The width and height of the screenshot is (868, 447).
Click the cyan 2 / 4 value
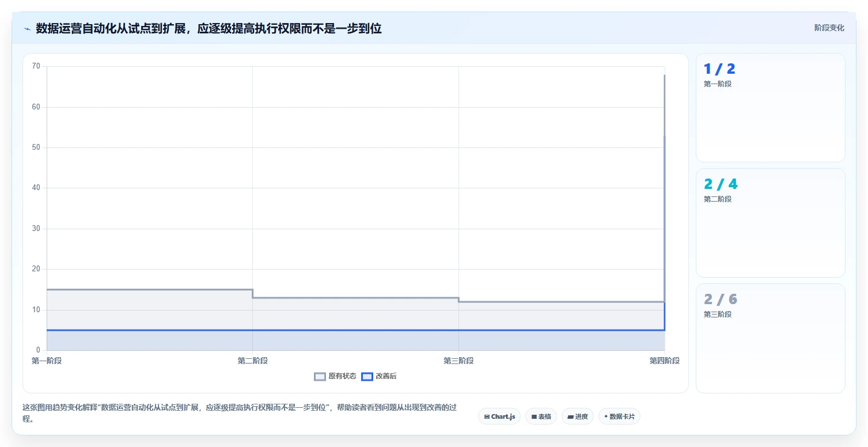pos(721,184)
